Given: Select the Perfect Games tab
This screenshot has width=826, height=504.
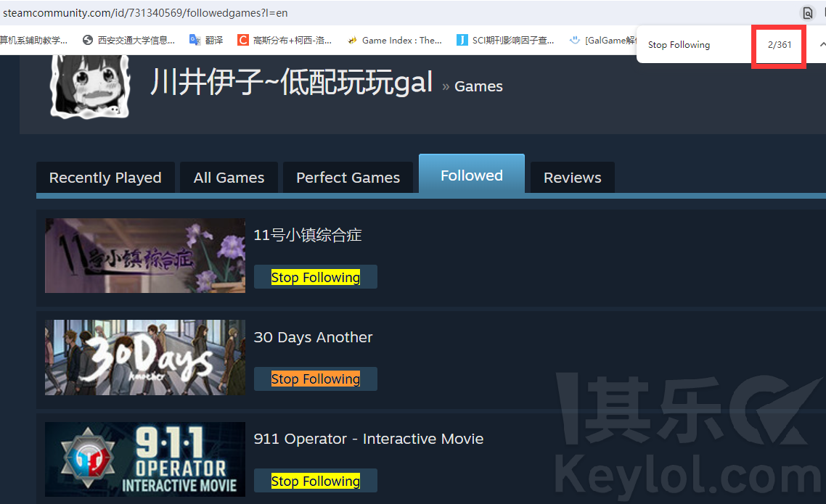Looking at the screenshot, I should tap(348, 178).
